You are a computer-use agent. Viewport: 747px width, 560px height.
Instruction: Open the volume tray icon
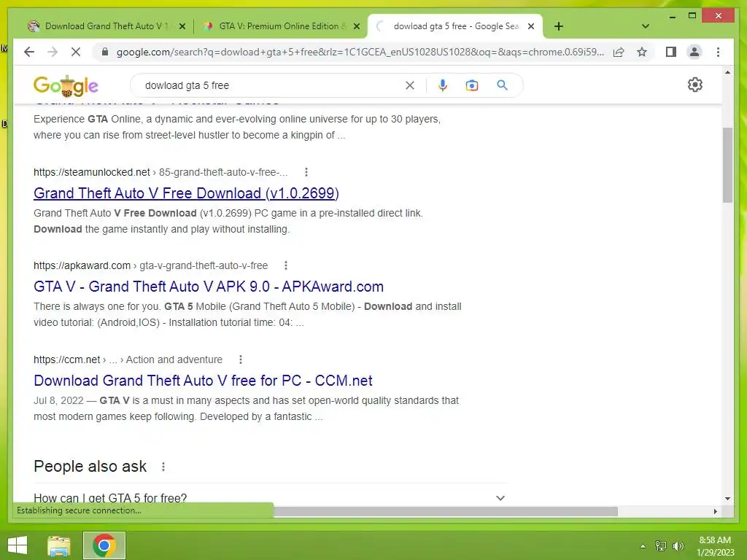678,546
